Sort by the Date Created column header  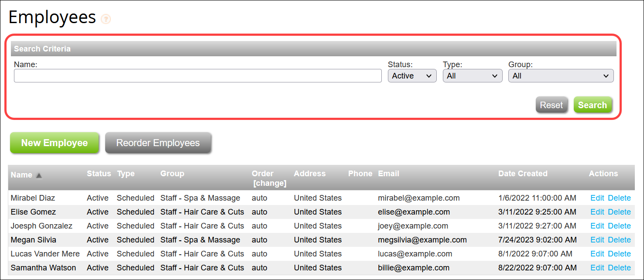click(522, 174)
